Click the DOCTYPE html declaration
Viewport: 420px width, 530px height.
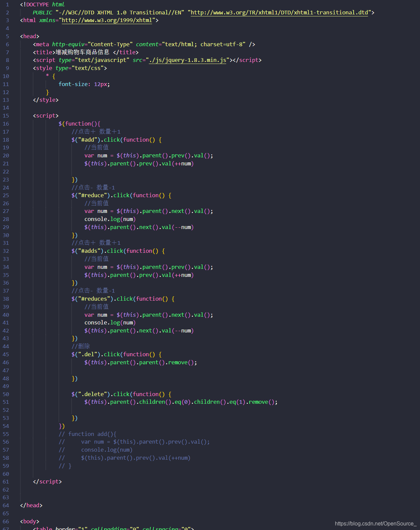[42, 4]
